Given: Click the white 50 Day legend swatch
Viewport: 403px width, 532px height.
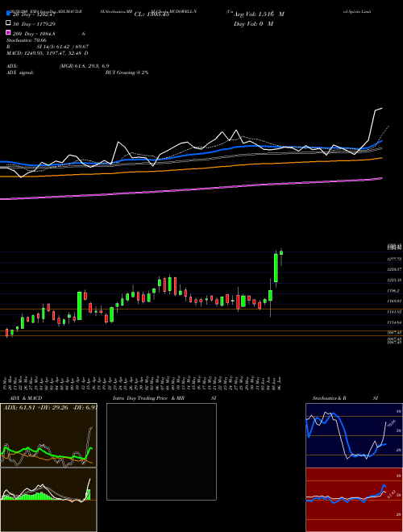Looking at the screenshot, I should [8, 23].
